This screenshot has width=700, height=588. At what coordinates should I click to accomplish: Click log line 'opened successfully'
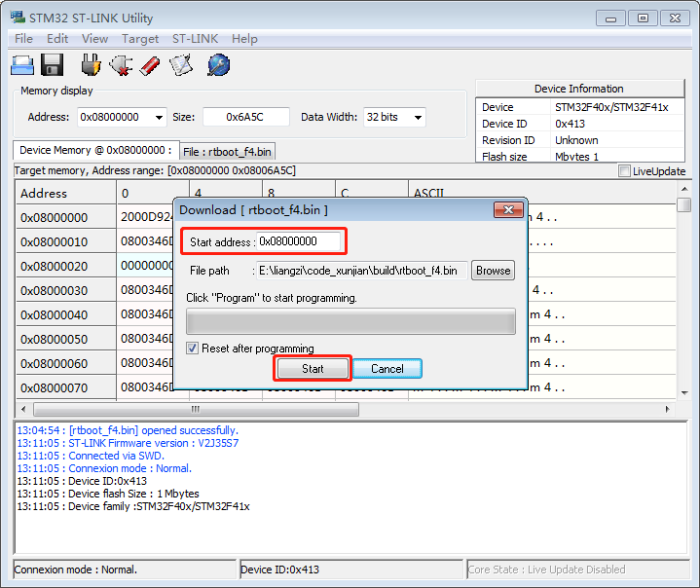(x=128, y=430)
